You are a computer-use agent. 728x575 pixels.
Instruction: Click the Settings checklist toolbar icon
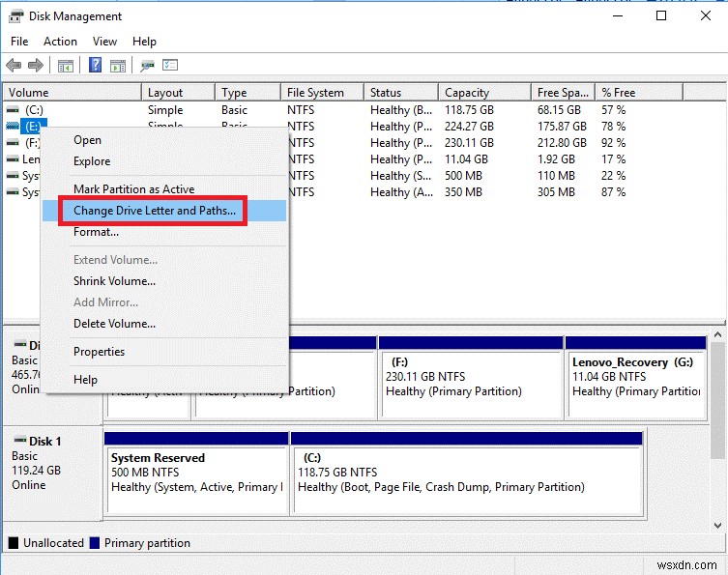pos(170,65)
